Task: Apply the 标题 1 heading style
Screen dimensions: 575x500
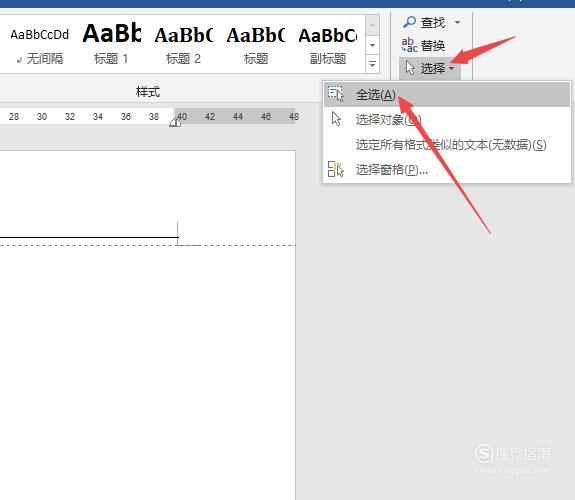Action: point(111,44)
